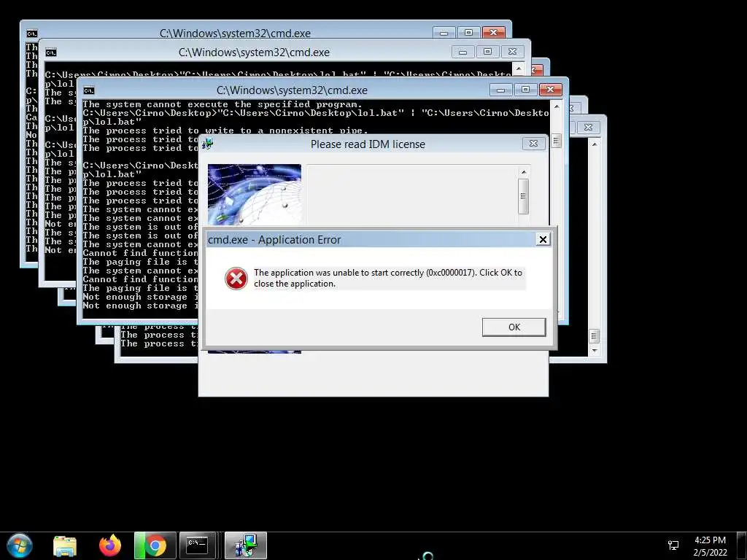Image resolution: width=747 pixels, height=560 pixels.
Task: Click the IDM license scrollbar thumb
Action: coord(524,196)
